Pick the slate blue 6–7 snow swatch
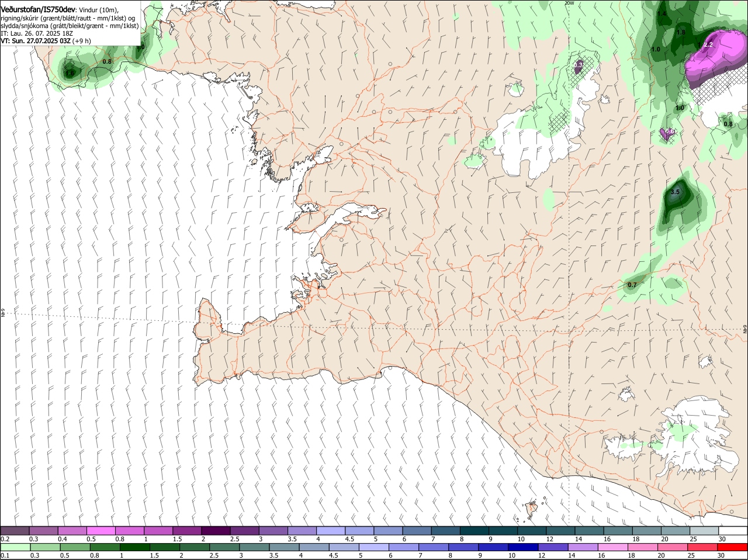This screenshot has height=560, width=748. click(x=417, y=531)
